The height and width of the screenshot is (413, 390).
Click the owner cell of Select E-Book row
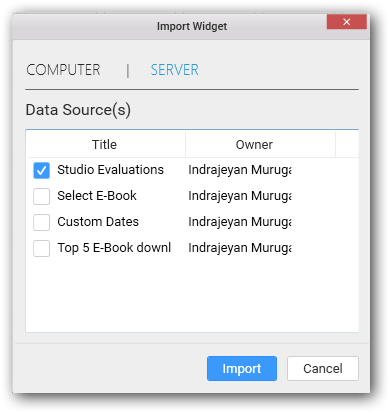tap(240, 196)
